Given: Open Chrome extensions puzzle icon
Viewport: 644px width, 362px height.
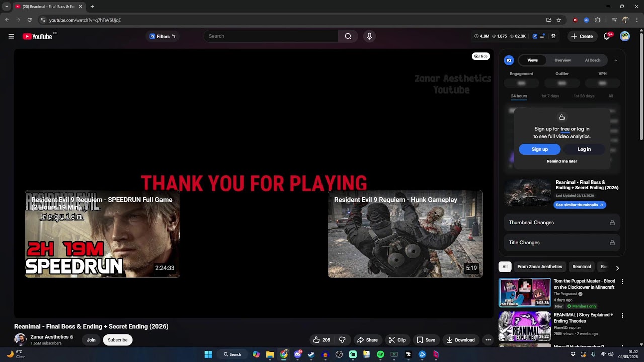Looking at the screenshot, I should pyautogui.click(x=598, y=20).
